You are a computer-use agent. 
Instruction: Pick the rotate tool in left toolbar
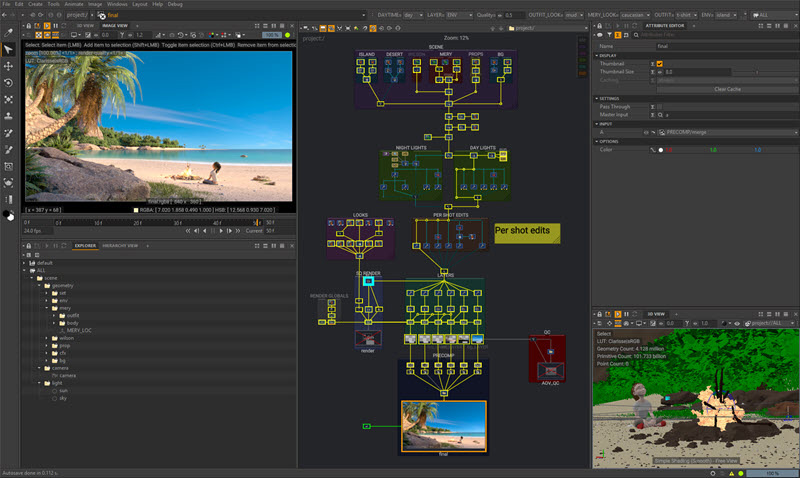click(x=9, y=82)
